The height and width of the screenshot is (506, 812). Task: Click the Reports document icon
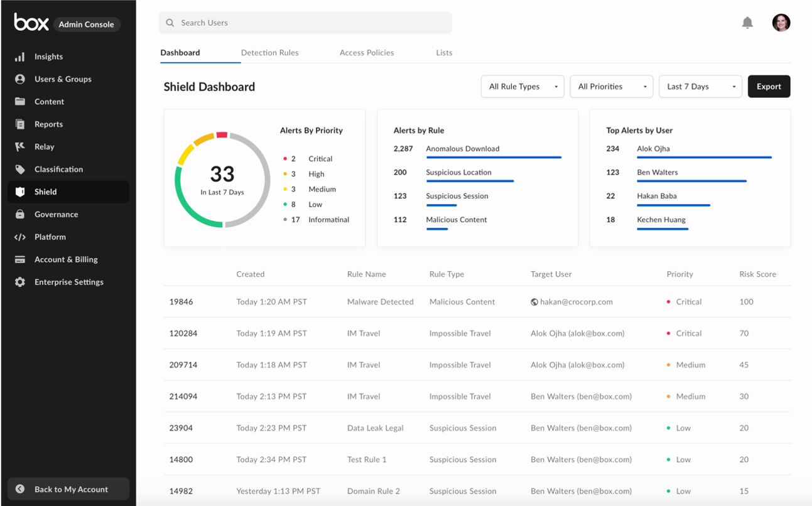(20, 124)
